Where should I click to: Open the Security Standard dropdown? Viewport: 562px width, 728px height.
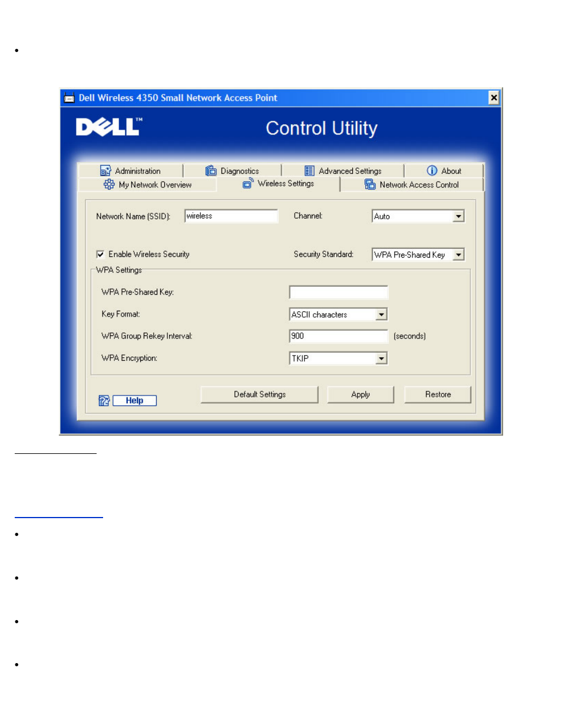click(x=458, y=255)
